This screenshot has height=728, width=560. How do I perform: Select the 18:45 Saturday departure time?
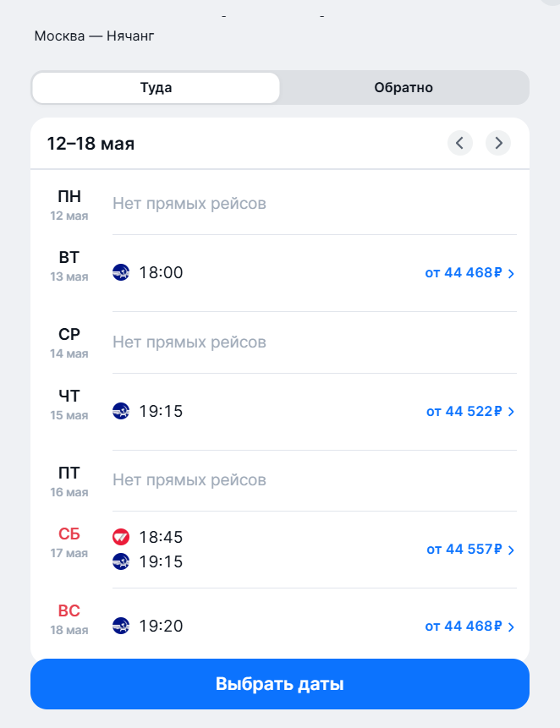(161, 537)
